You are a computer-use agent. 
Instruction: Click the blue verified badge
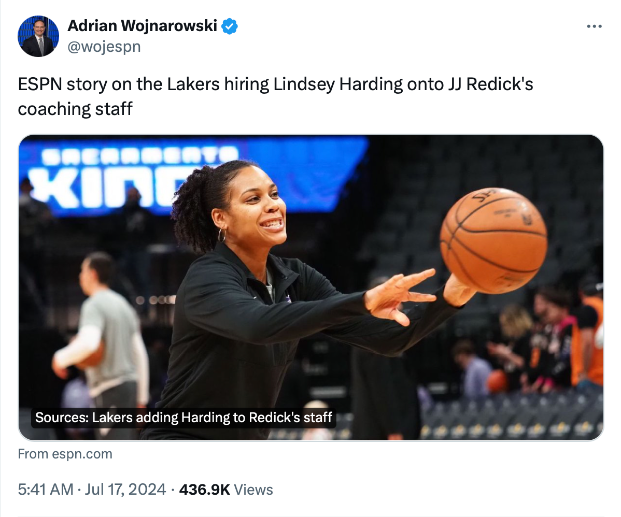coord(230,26)
